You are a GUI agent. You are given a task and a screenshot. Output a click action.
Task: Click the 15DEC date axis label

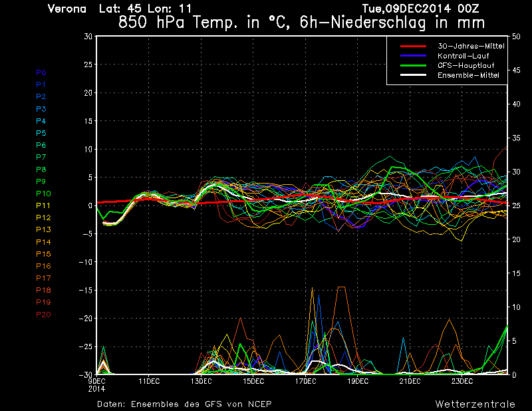[253, 382]
